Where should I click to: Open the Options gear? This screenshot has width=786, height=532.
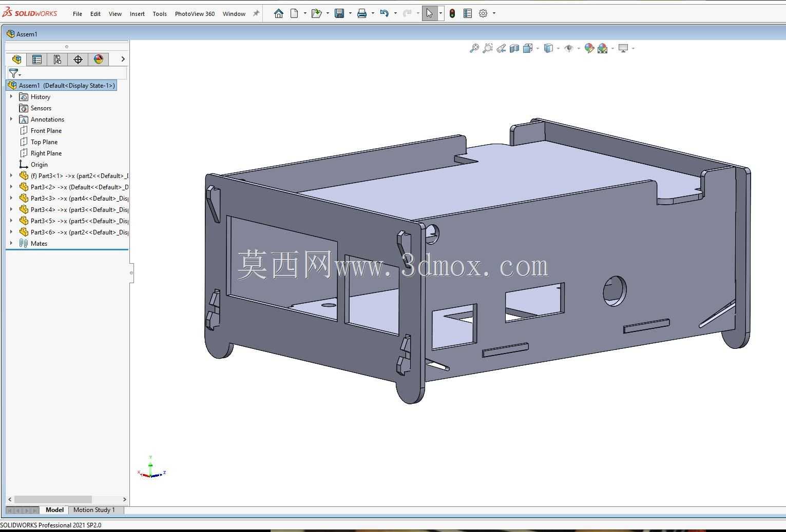483,13
